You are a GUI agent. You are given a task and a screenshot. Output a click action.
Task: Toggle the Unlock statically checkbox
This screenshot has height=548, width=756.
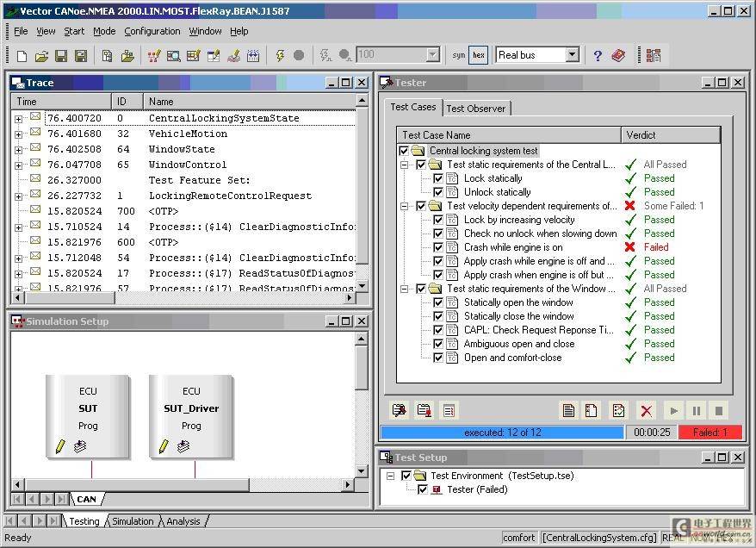coord(437,192)
